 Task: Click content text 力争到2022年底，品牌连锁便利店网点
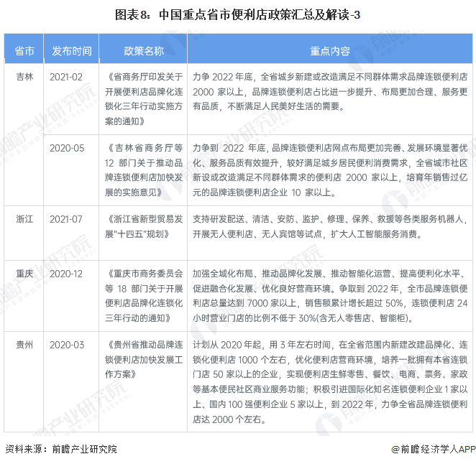tap(330, 170)
